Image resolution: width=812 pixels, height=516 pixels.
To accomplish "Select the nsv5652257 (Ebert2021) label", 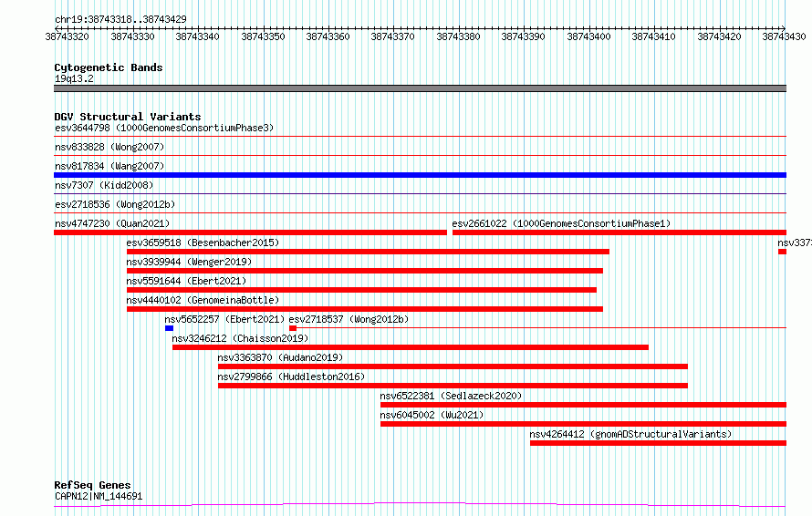I will point(224,319).
